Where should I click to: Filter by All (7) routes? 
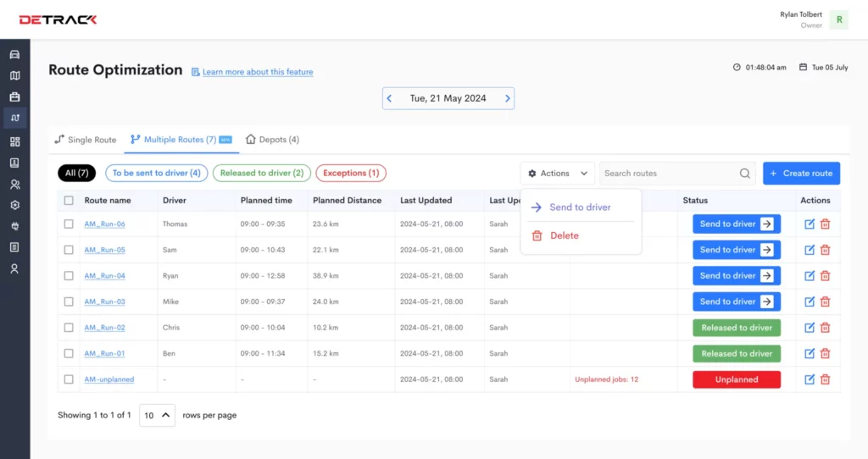(x=77, y=173)
